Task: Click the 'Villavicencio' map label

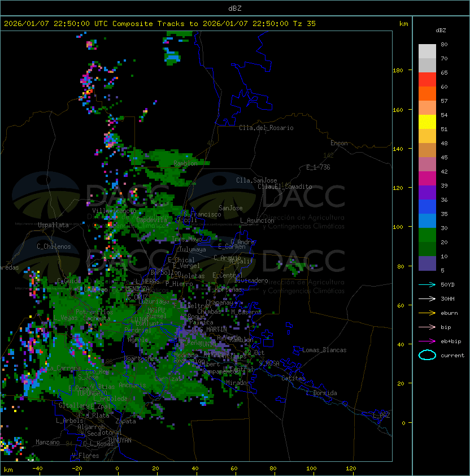Action: coord(114,211)
